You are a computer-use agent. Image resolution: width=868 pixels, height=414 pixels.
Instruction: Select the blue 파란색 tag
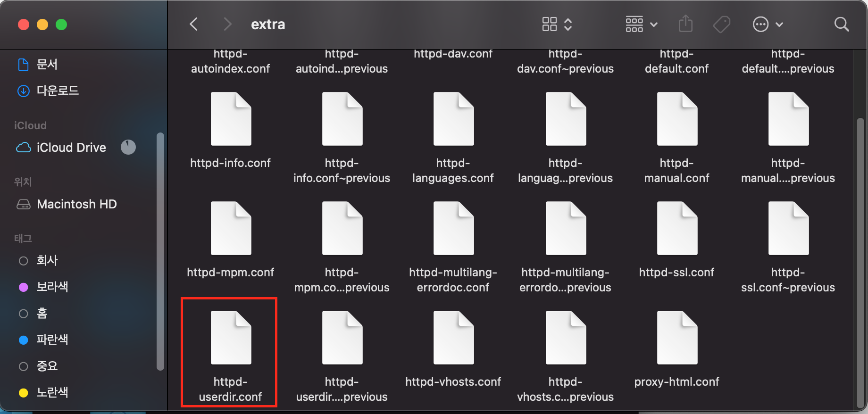pos(43,340)
